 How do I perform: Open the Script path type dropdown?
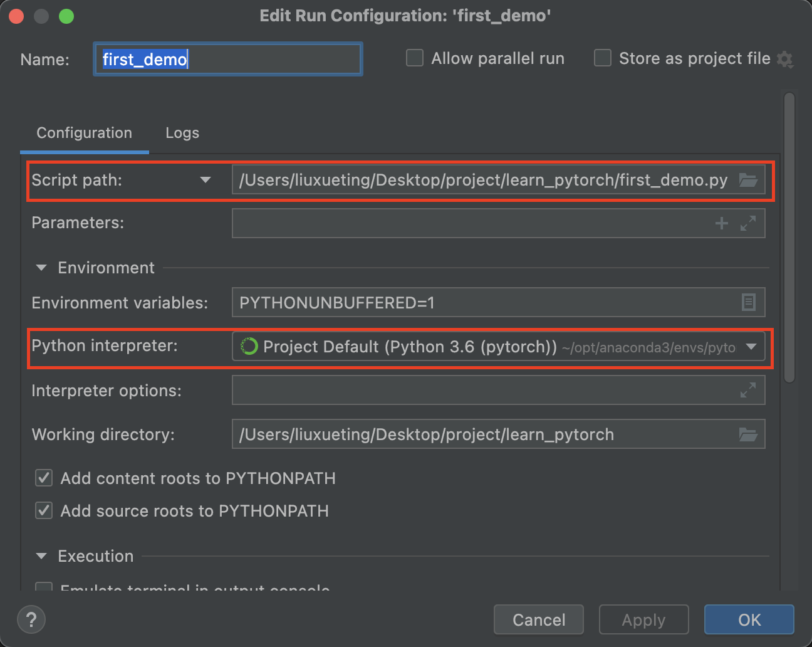pos(205,180)
